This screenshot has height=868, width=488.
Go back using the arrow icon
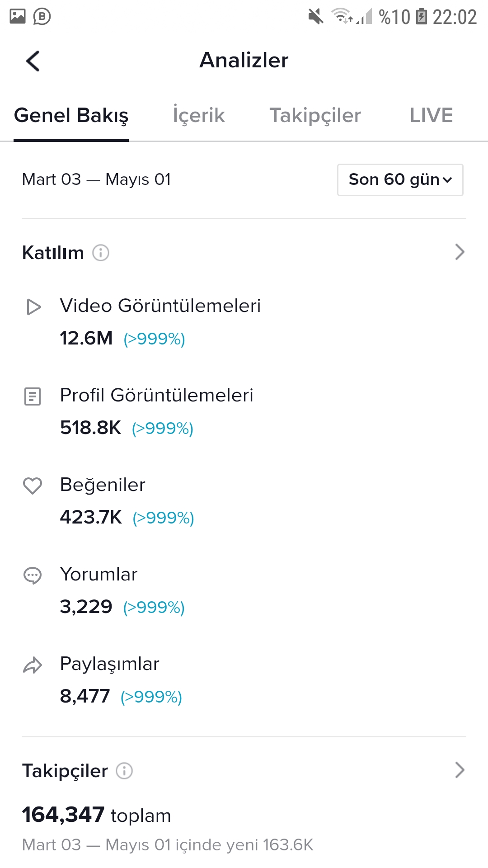[33, 61]
